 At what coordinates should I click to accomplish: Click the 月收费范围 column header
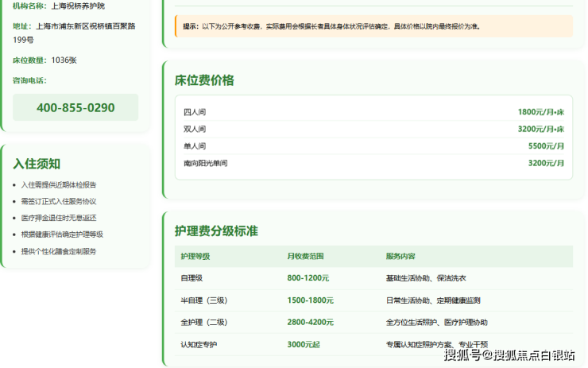point(305,256)
